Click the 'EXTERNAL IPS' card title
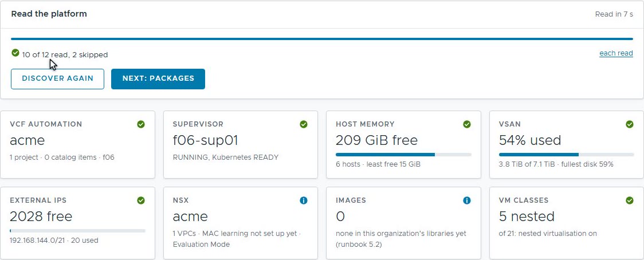Image resolution: width=644 pixels, height=260 pixels. coord(38,200)
